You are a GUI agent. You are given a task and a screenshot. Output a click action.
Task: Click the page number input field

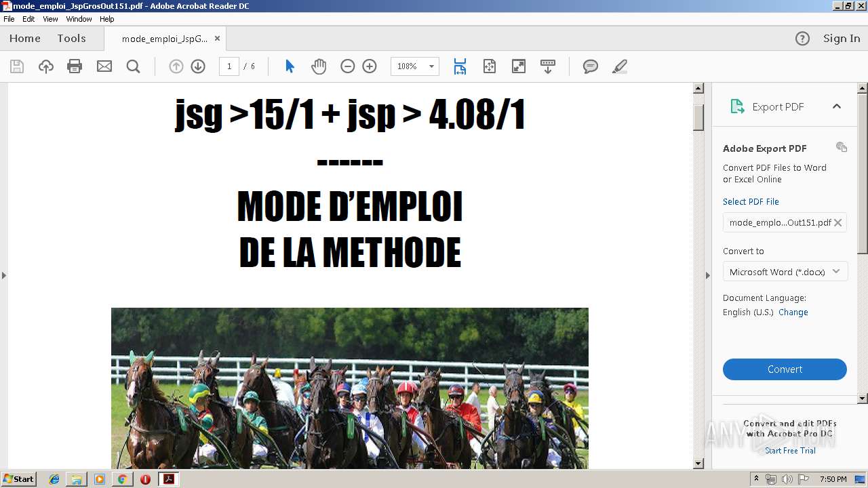(229, 66)
